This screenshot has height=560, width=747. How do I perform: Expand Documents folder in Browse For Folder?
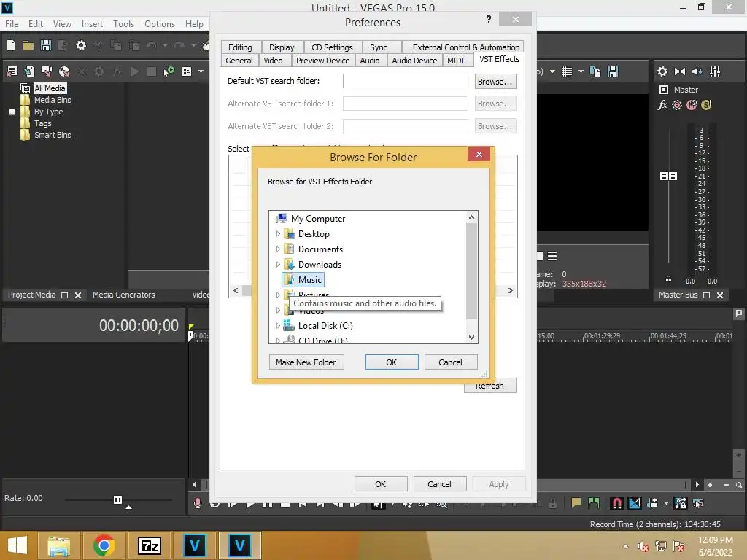(278, 249)
